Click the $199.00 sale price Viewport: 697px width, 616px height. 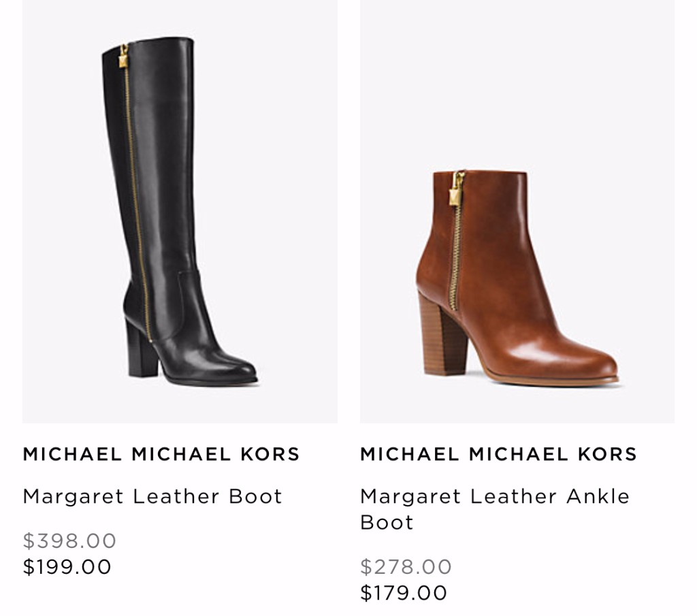[x=67, y=567]
